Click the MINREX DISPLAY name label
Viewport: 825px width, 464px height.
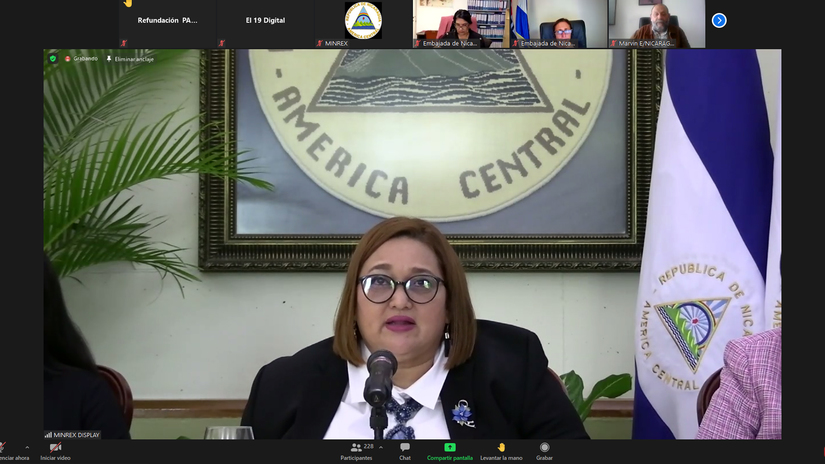(77, 435)
